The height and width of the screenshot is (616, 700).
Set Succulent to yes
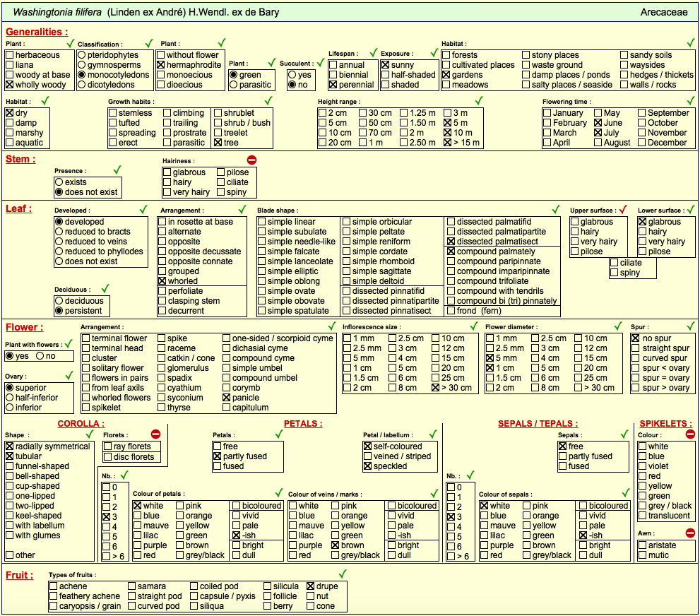pyautogui.click(x=292, y=75)
